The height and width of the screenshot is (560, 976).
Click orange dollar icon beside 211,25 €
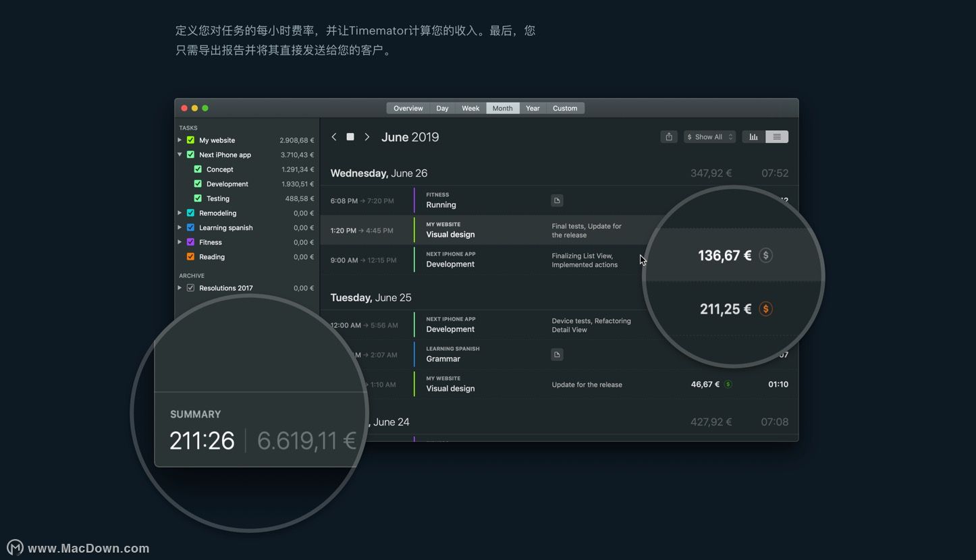[x=765, y=309]
